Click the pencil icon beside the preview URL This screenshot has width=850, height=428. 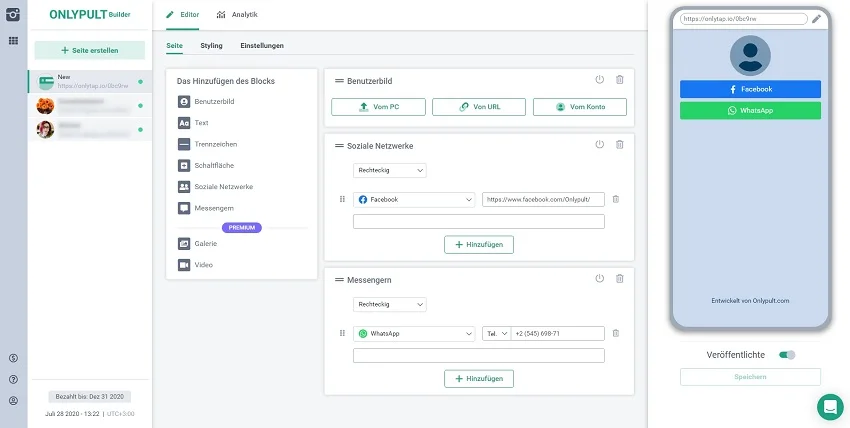[x=816, y=18]
